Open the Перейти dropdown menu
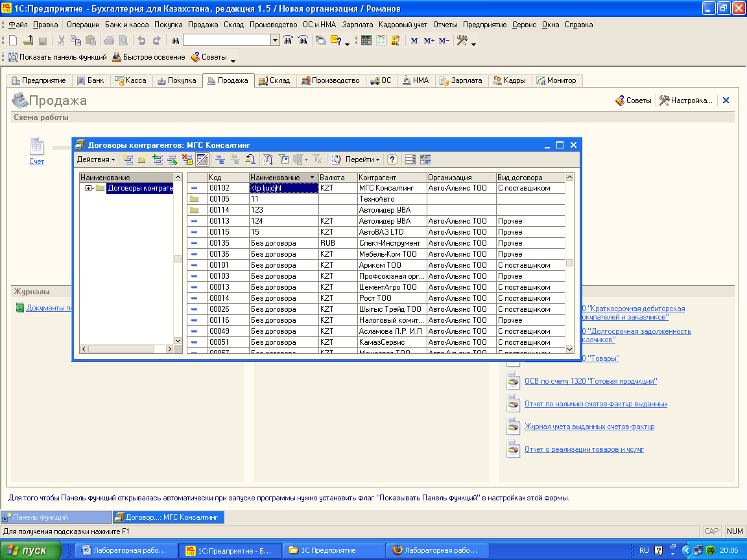 [362, 159]
